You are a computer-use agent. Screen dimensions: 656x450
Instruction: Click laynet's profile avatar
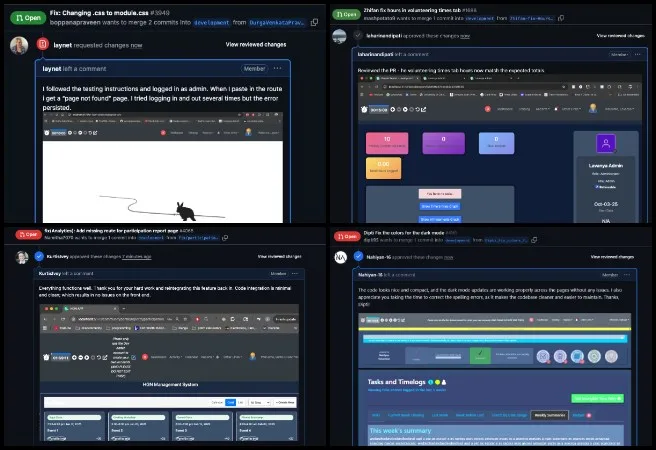(19, 45)
